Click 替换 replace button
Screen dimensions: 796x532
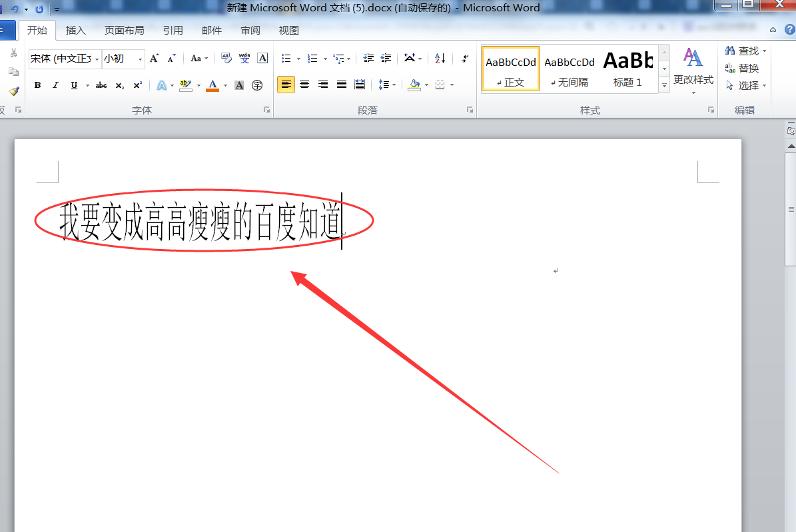click(741, 68)
